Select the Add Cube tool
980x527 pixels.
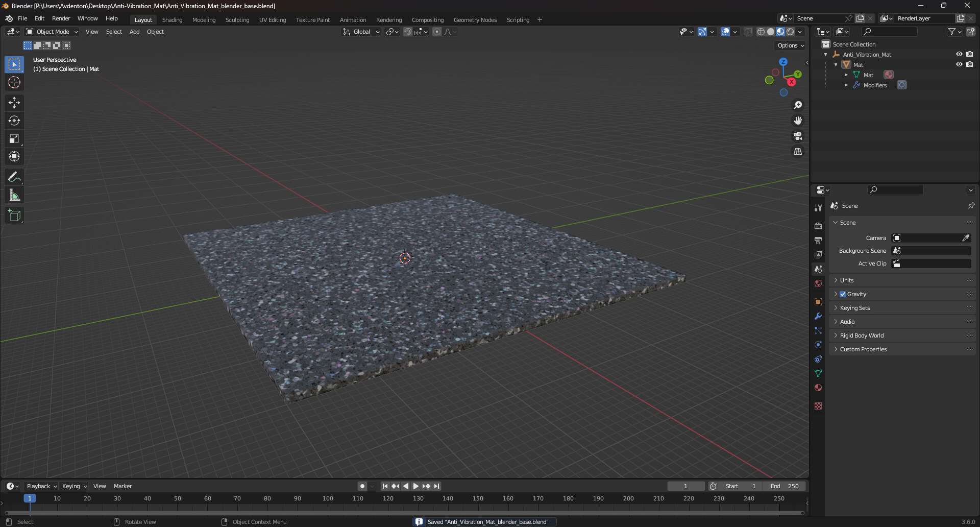pos(14,215)
